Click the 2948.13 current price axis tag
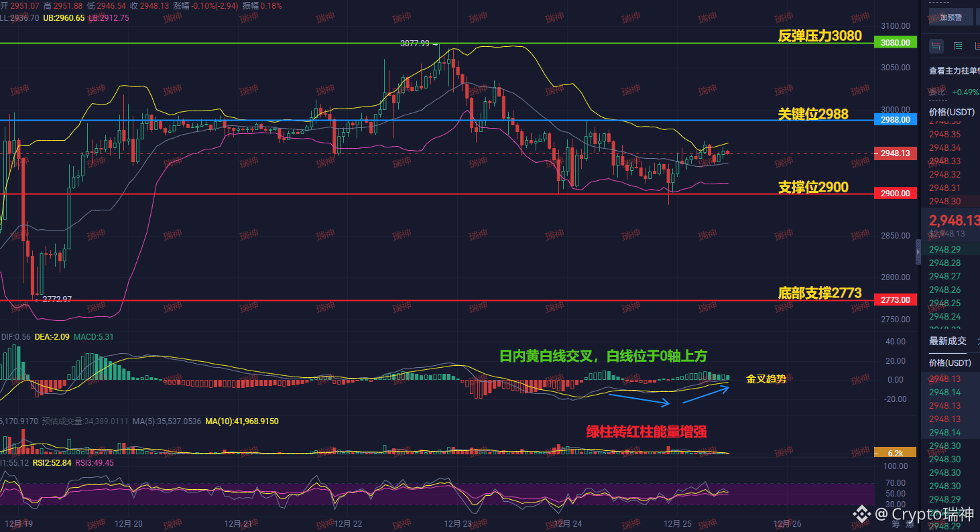Viewport: 980px width, 532px height. coord(896,153)
